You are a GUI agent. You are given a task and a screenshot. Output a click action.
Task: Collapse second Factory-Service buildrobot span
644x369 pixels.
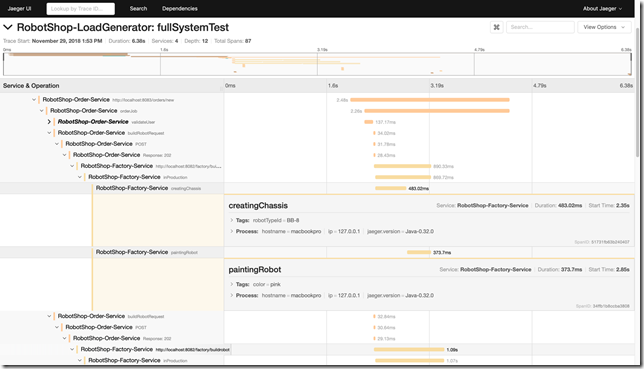pyautogui.click(x=72, y=349)
